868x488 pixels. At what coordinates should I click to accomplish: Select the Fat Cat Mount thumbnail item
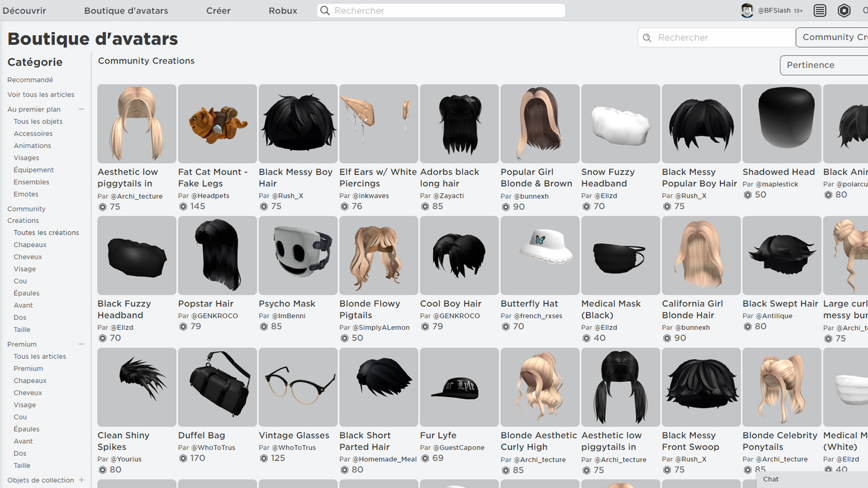point(217,123)
